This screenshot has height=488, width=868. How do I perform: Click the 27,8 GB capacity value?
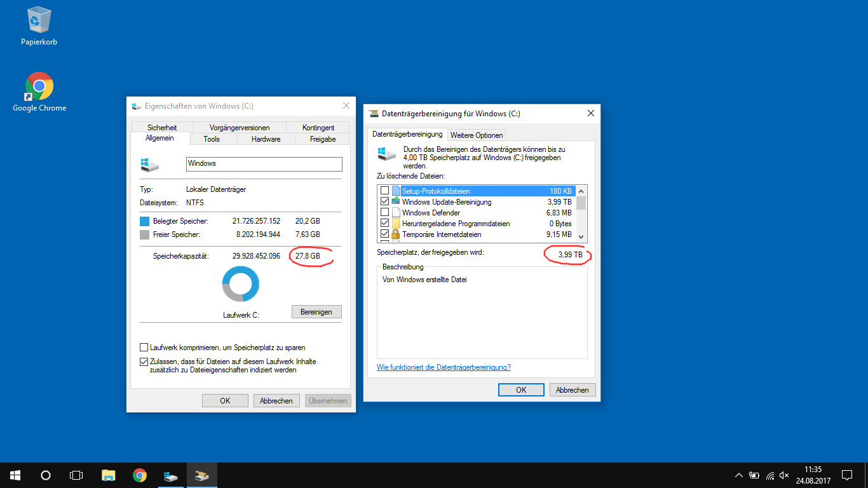(308, 256)
